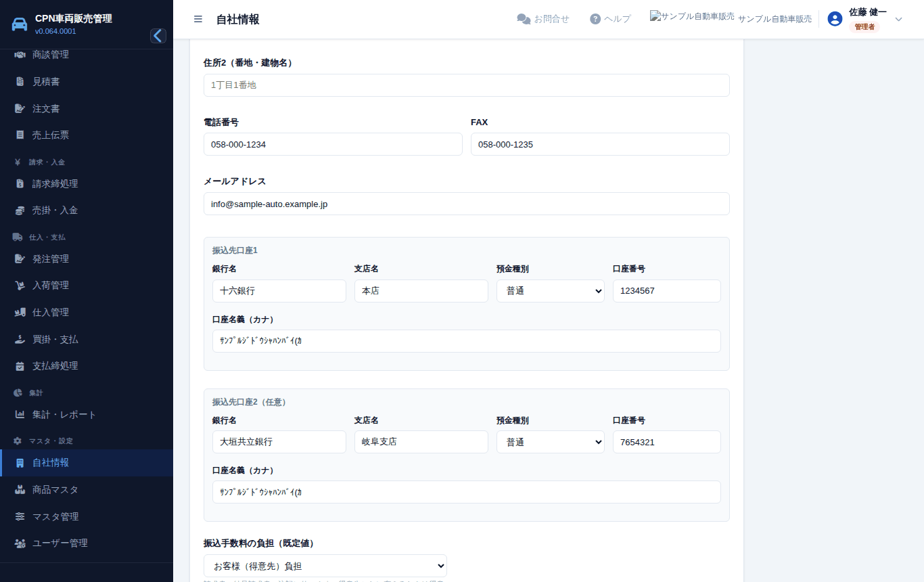Click the 発注管理 icon
The width and height of the screenshot is (924, 582).
click(20, 259)
